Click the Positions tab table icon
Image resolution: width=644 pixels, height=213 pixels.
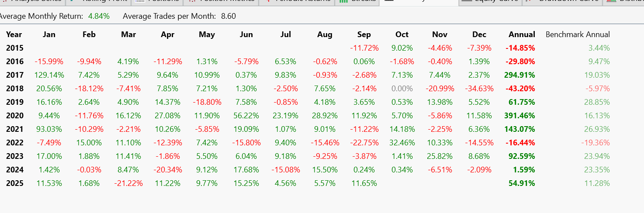click(140, 1)
